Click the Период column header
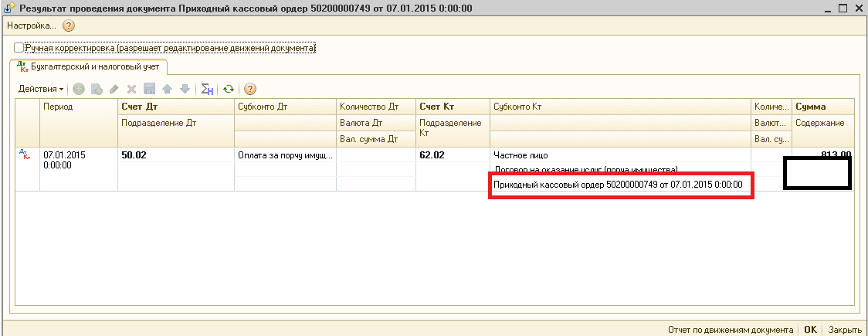Screen dimensions: 868x336 coord(79,123)
